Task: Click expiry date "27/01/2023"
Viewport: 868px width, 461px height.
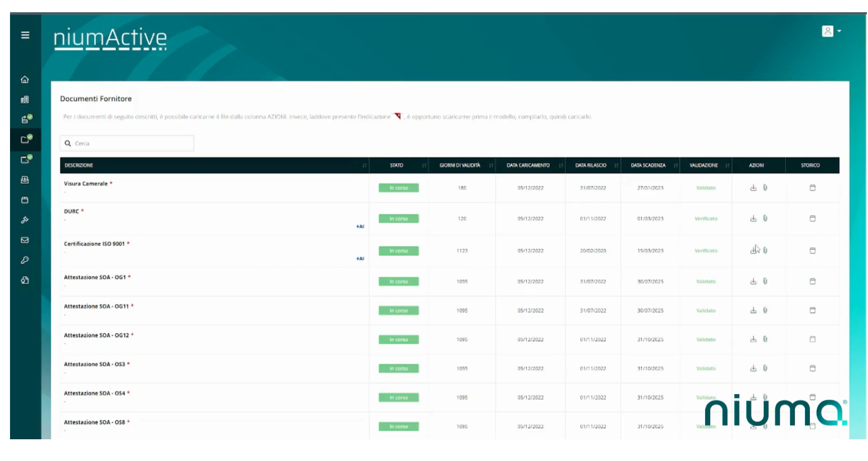Action: [x=650, y=188]
